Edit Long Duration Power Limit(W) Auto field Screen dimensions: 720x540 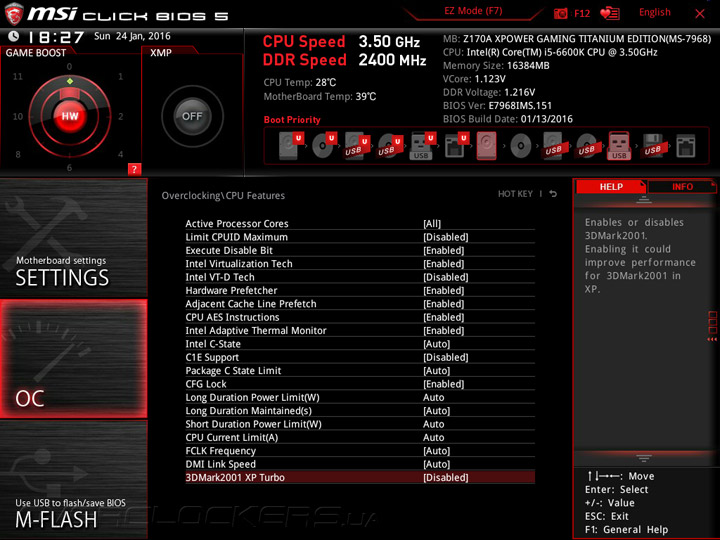coord(433,397)
